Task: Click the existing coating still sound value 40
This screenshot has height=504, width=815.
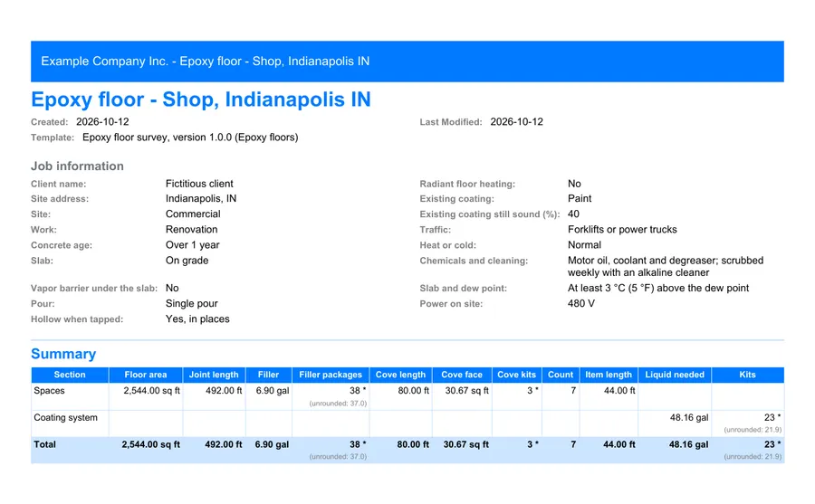Action: pos(573,214)
